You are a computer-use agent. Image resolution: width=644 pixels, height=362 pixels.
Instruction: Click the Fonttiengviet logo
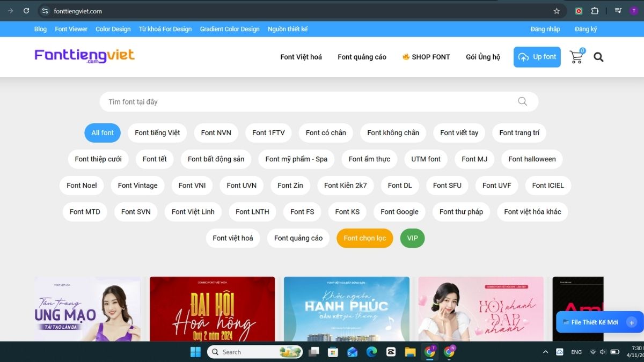pos(84,55)
